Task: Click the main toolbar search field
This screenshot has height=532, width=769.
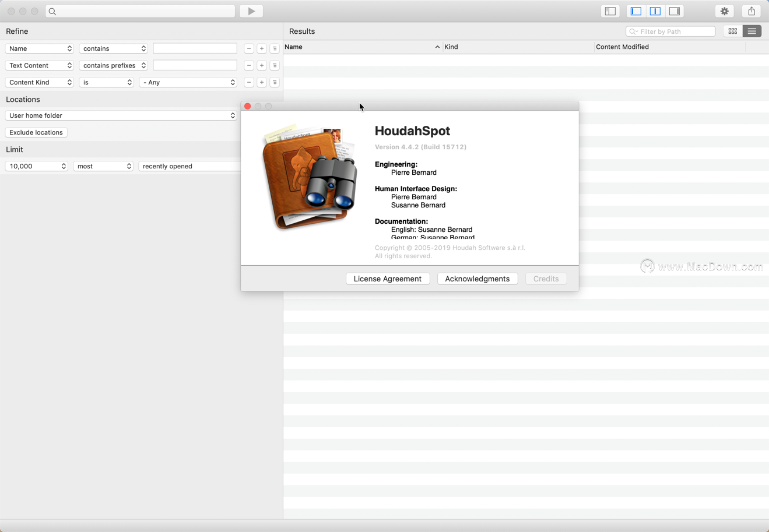Action: click(141, 11)
